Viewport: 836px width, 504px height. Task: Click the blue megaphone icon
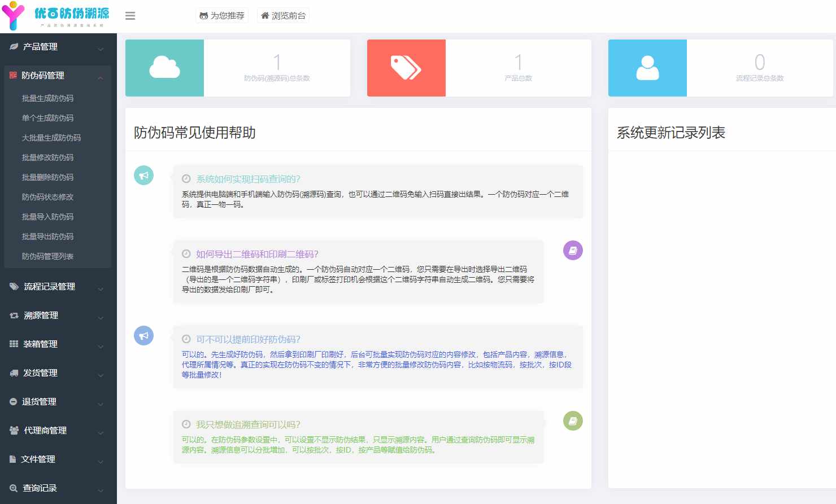click(143, 336)
